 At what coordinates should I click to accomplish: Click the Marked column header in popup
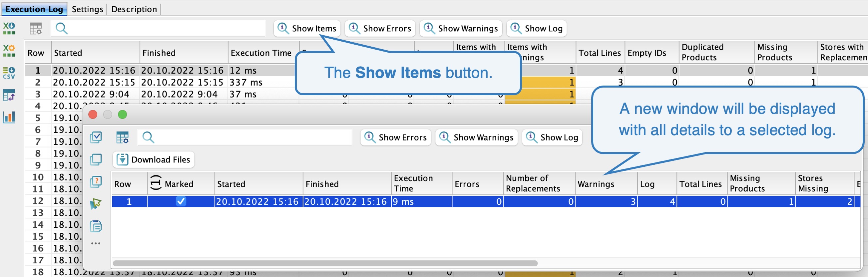pos(181,184)
